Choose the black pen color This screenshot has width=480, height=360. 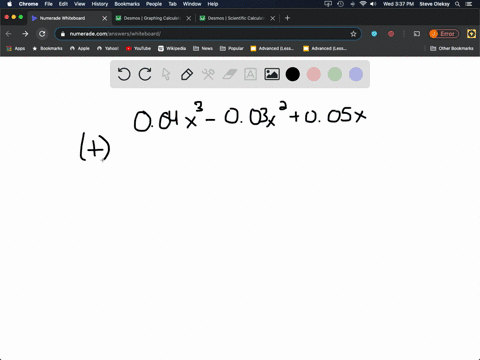click(293, 74)
